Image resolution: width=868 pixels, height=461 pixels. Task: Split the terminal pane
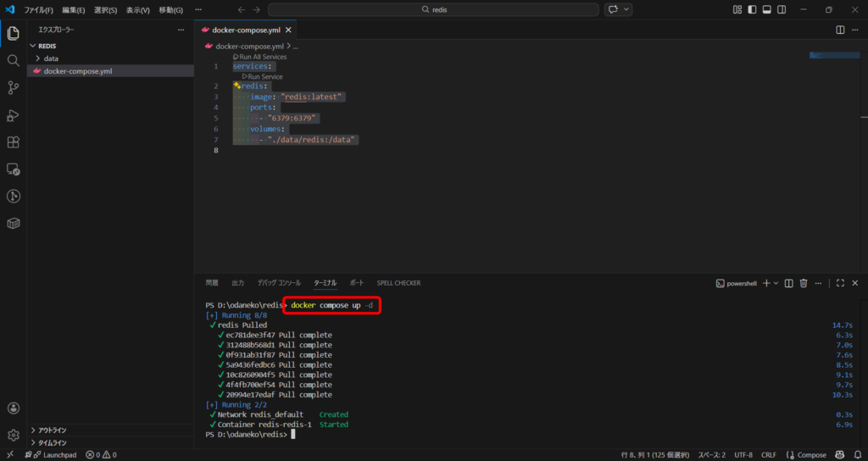coord(788,283)
